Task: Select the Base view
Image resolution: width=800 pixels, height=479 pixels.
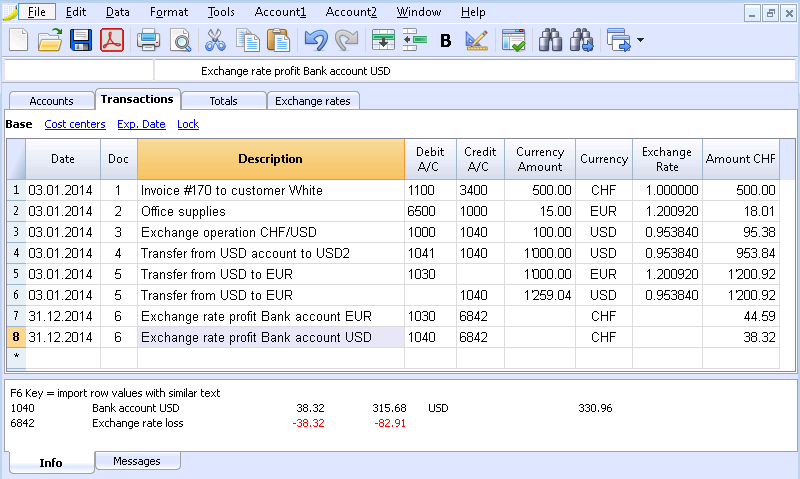Action: 19,124
